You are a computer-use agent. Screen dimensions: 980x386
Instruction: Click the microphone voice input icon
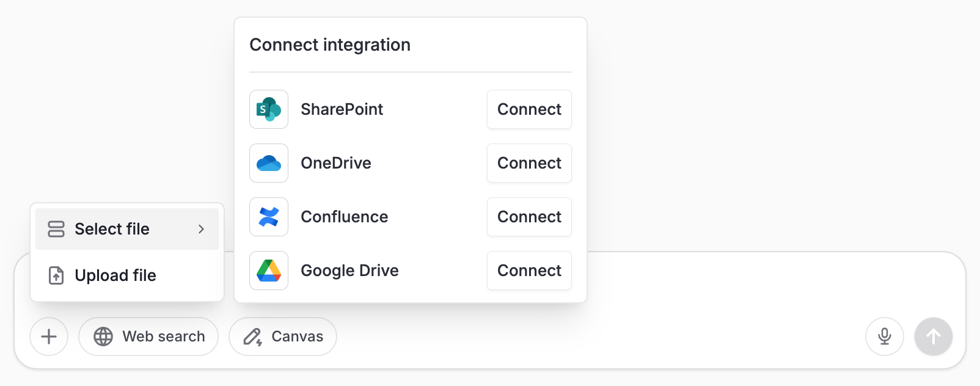pos(885,337)
